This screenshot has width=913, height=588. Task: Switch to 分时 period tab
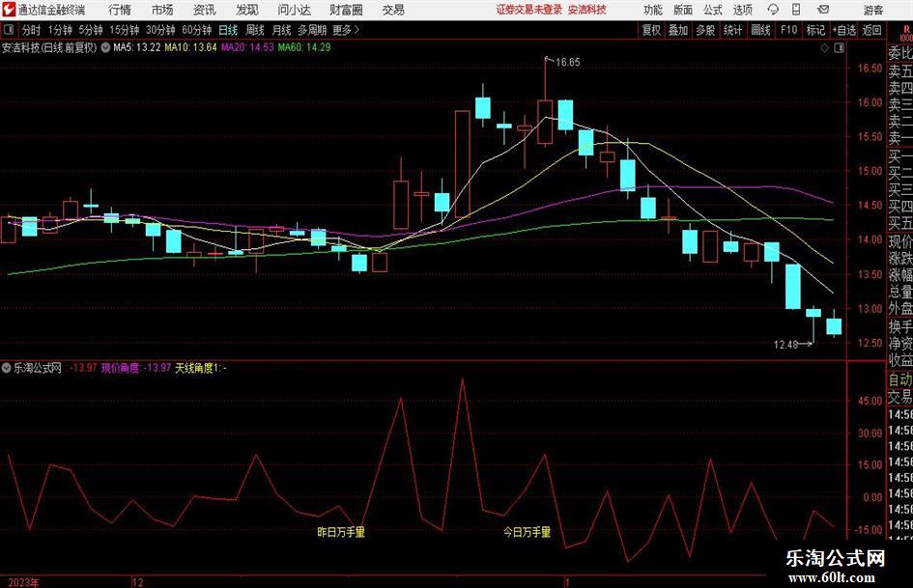tap(31, 30)
